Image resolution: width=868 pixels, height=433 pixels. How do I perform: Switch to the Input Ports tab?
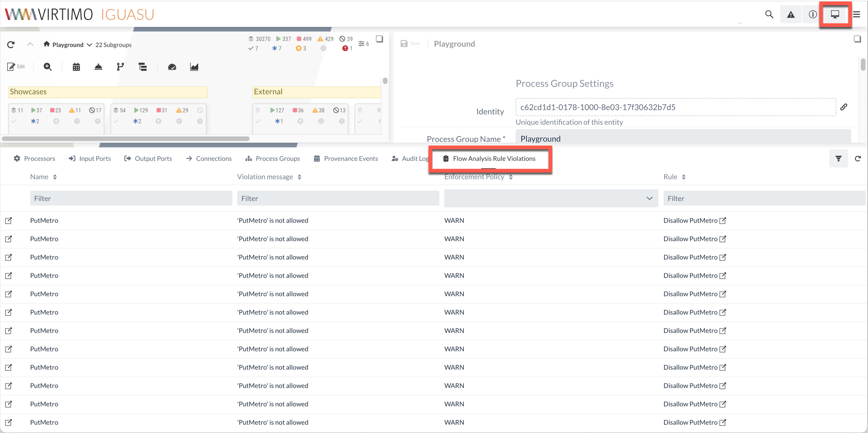[x=90, y=159]
